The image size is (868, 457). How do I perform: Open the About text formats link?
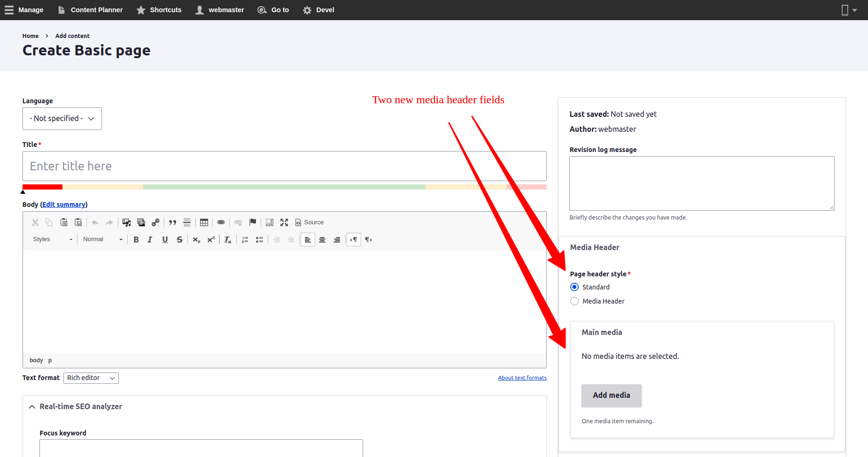click(522, 378)
